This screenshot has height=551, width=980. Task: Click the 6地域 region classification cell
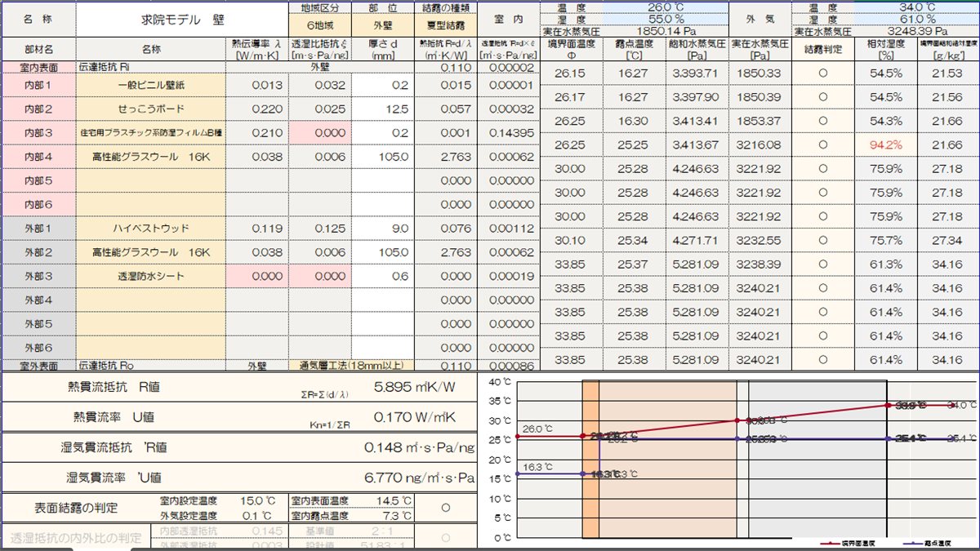[x=321, y=25]
